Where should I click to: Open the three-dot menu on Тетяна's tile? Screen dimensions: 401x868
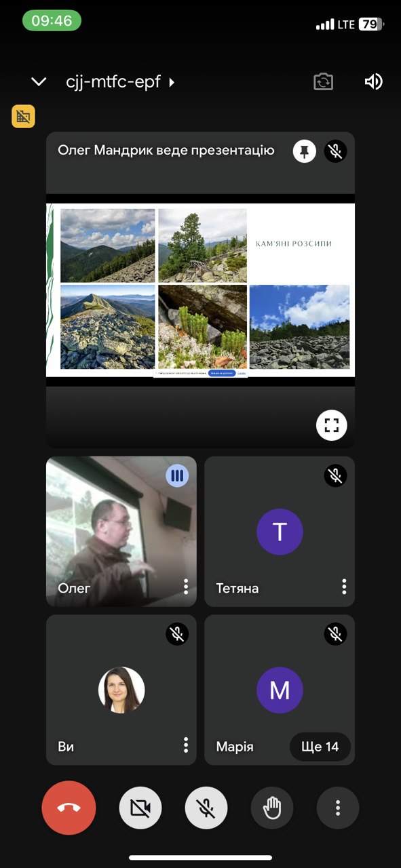pyautogui.click(x=344, y=587)
